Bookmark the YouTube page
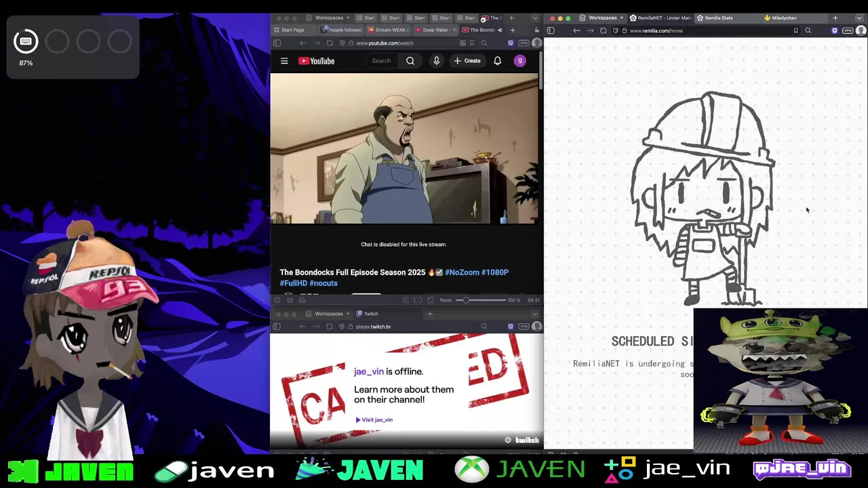 click(473, 43)
